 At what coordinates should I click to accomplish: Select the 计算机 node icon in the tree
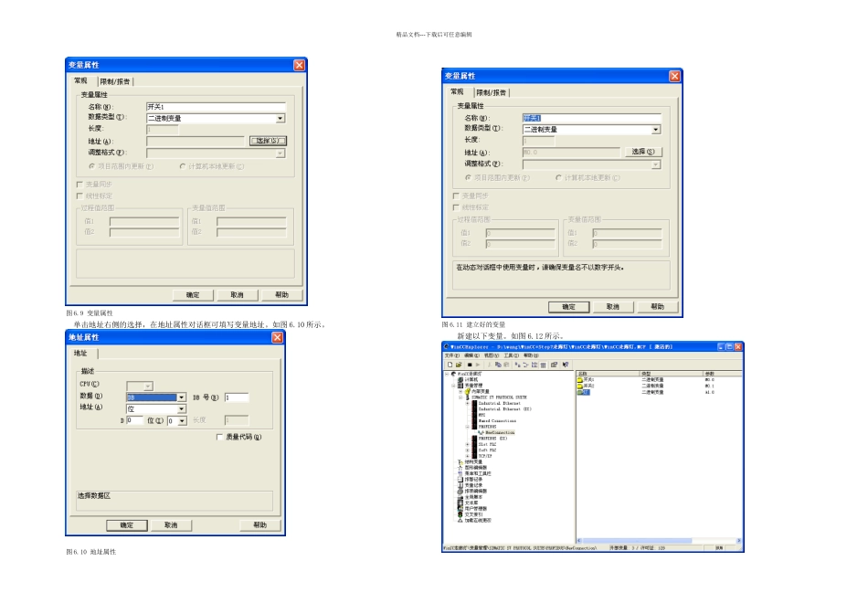pyautogui.click(x=460, y=380)
